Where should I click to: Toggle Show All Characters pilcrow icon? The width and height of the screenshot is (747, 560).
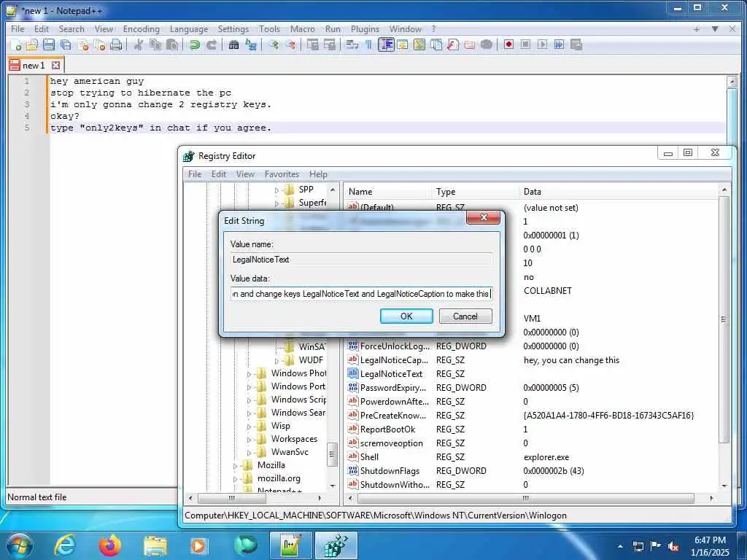point(368,44)
